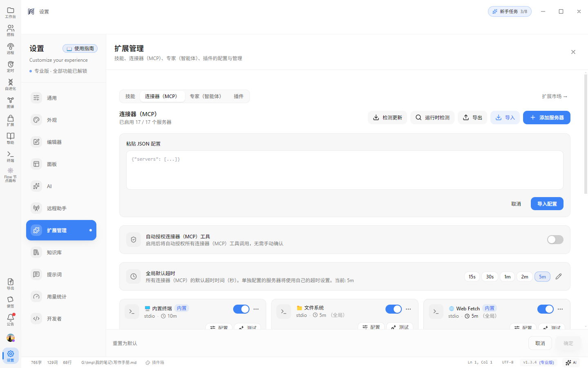Open the 帮助 help book icon
Image resolution: width=588 pixels, height=368 pixels.
[x=11, y=139]
